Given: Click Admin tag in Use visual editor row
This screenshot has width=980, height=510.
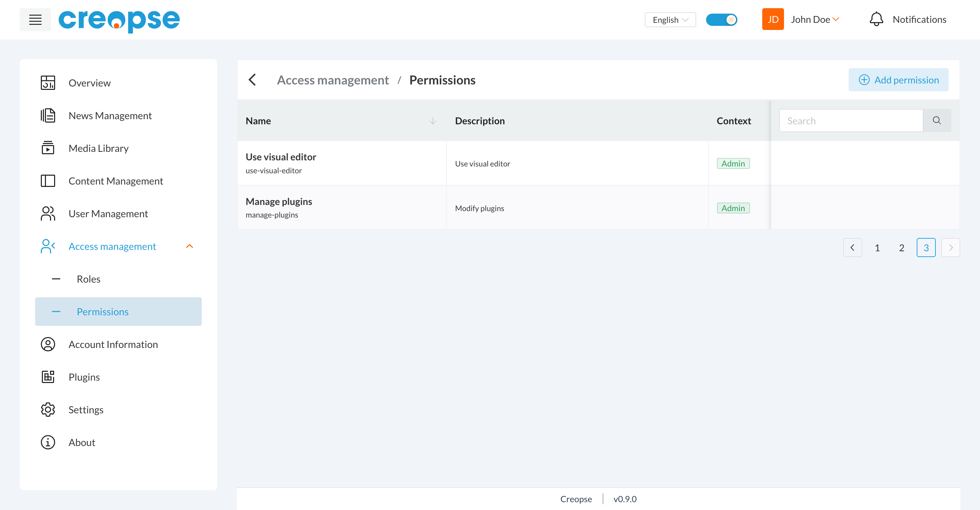Looking at the screenshot, I should (733, 164).
